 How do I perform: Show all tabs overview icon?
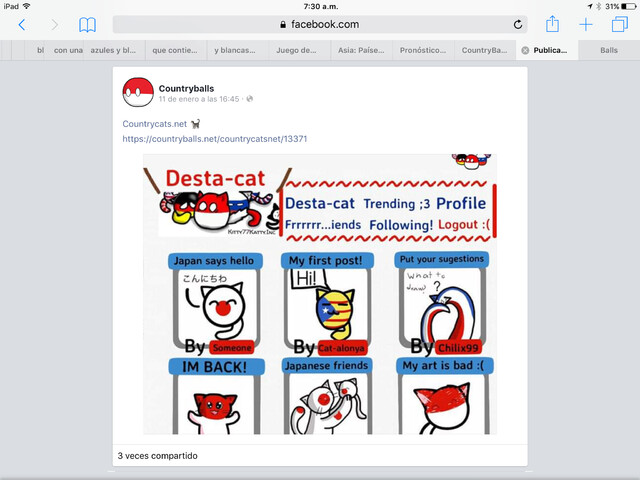(620, 24)
